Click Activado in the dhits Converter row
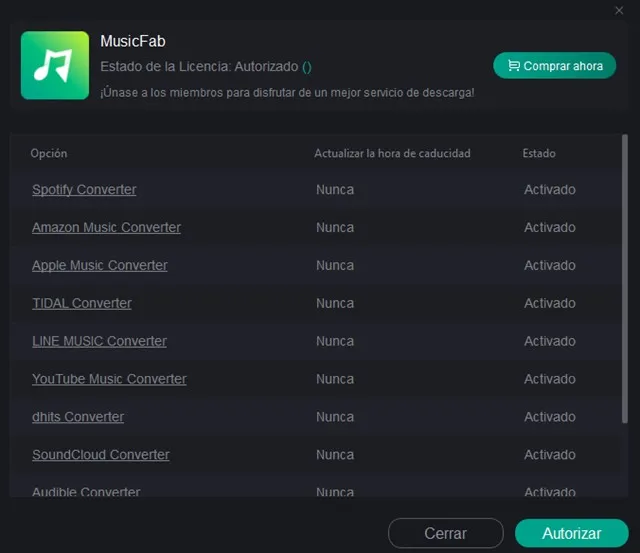The height and width of the screenshot is (553, 640). pos(549,417)
